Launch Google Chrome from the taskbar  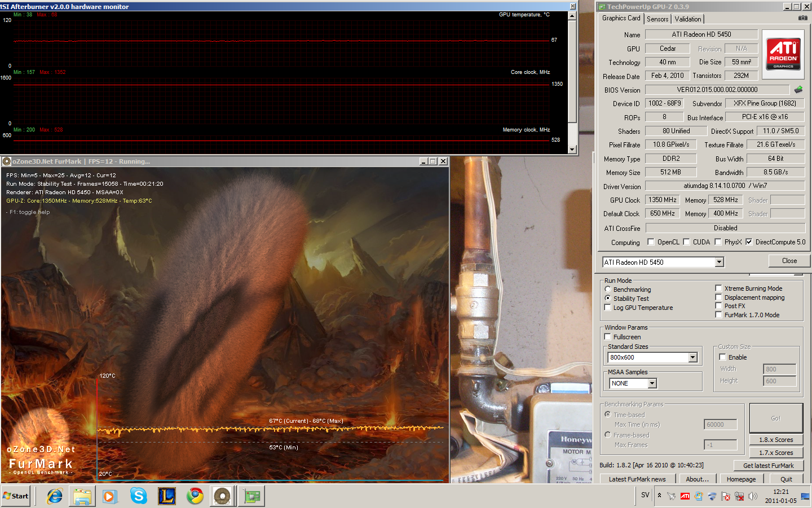point(195,496)
